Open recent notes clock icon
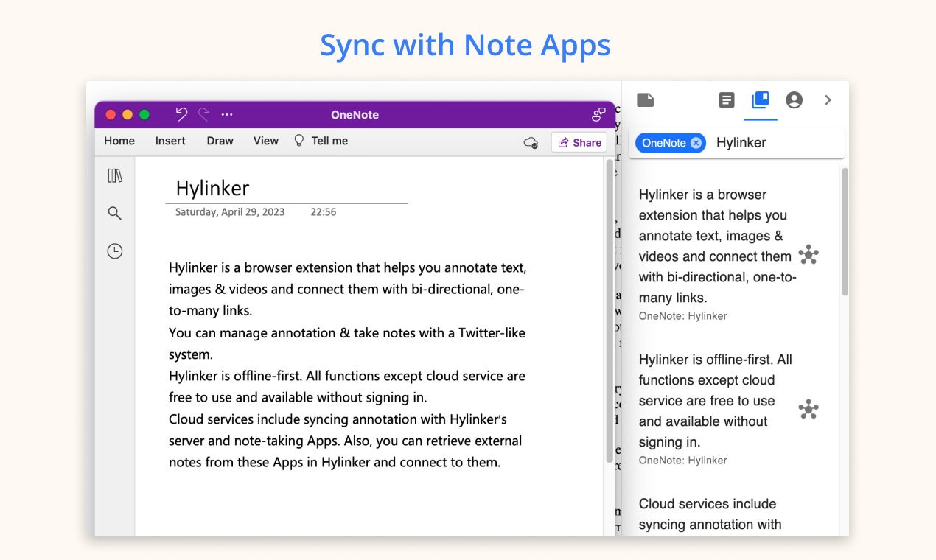Viewport: 936px width, 560px height. click(114, 251)
